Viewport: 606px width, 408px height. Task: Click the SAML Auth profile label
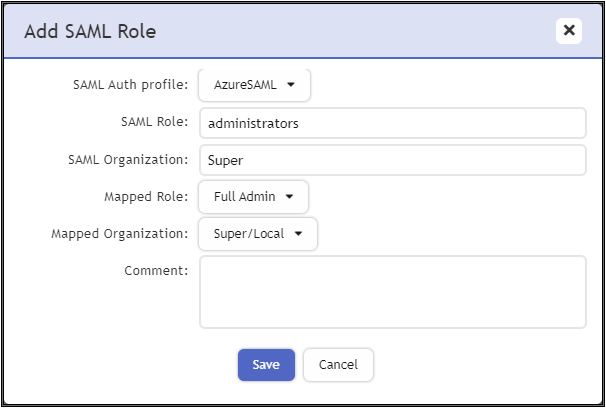(130, 85)
